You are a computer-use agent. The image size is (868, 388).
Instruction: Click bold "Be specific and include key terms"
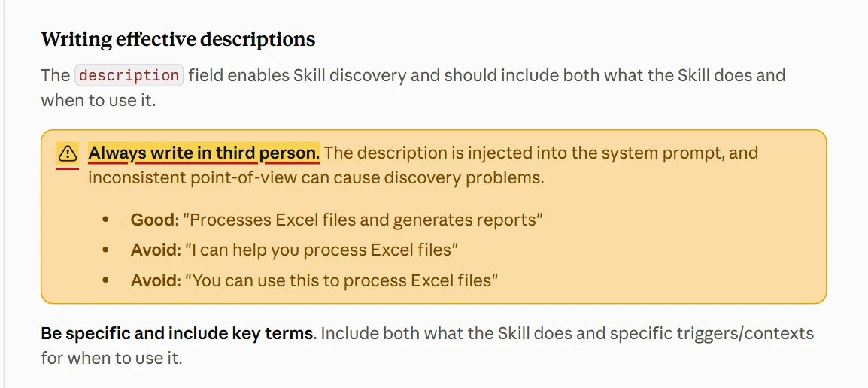coord(177,334)
